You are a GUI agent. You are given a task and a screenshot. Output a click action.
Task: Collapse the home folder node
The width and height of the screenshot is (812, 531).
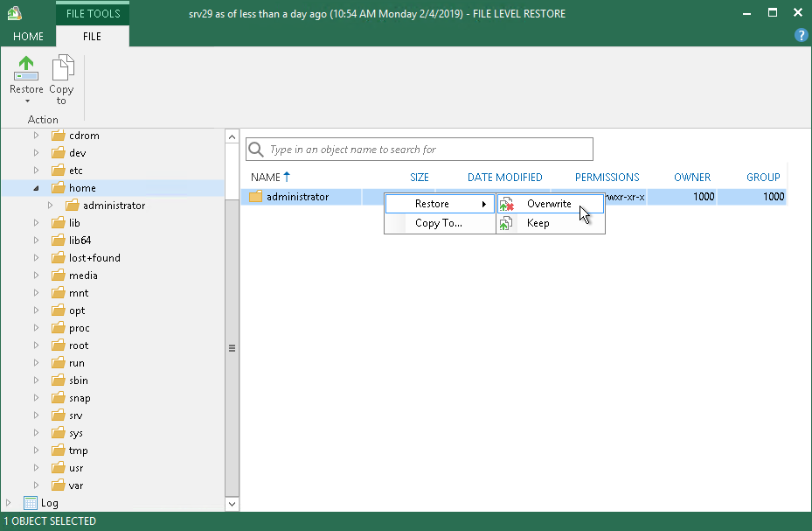[x=36, y=188]
